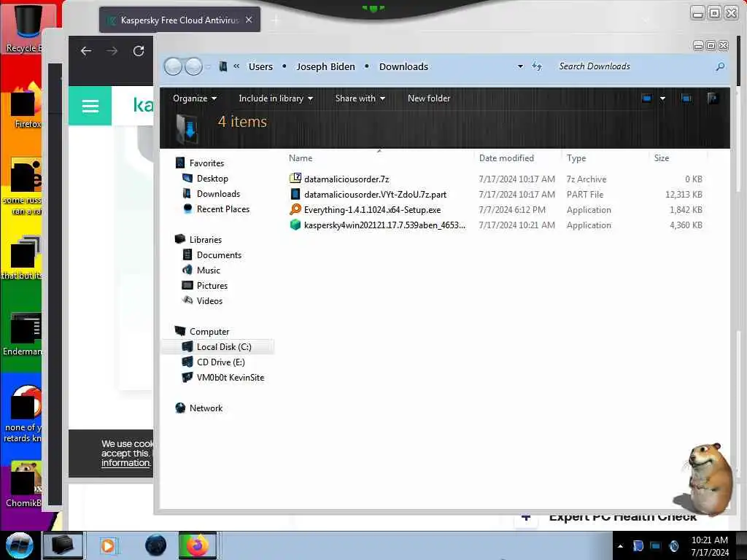
Task: Click the taskbar clock 10:21 AM
Action: point(710,540)
